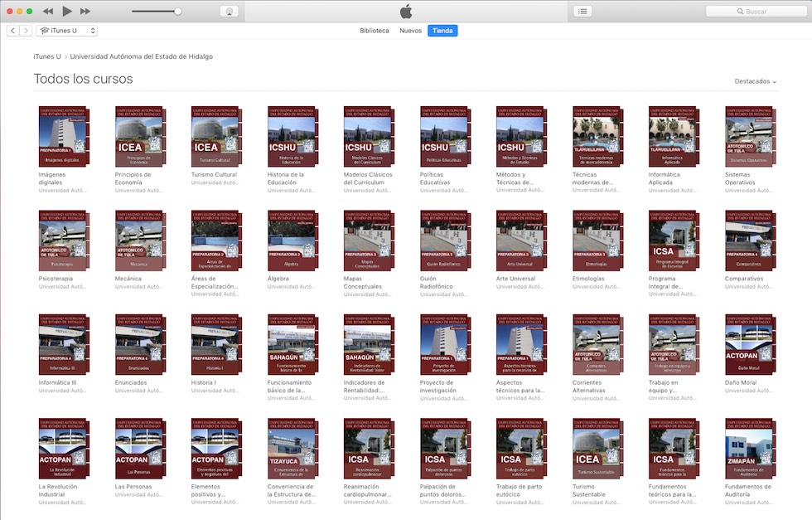Switch to the Biblioteca tab

click(375, 31)
